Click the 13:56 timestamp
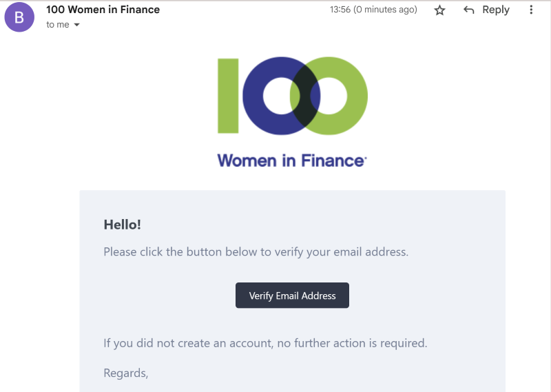This screenshot has width=551, height=392. point(340,10)
